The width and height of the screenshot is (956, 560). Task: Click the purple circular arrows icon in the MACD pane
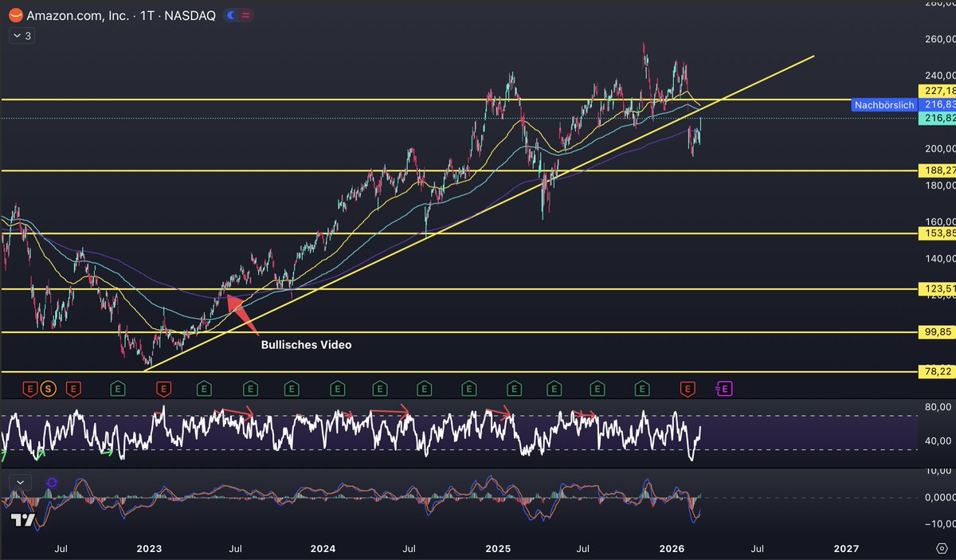click(x=52, y=483)
